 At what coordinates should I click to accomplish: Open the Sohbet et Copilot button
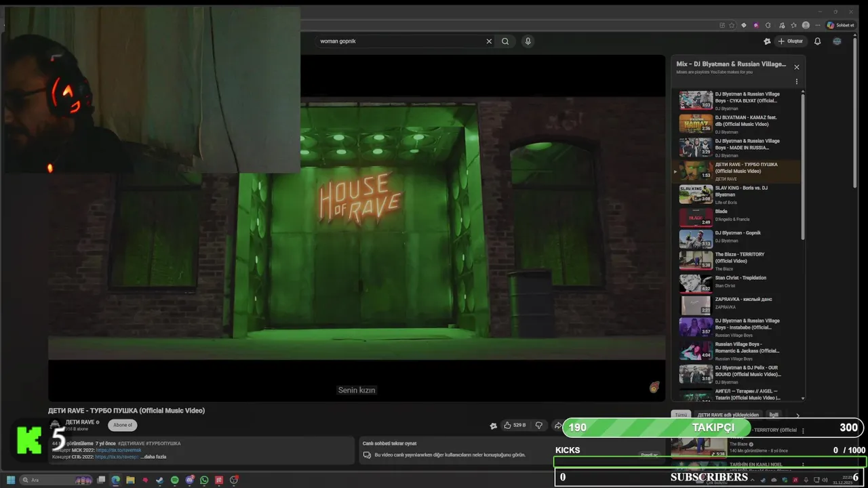coord(841,25)
